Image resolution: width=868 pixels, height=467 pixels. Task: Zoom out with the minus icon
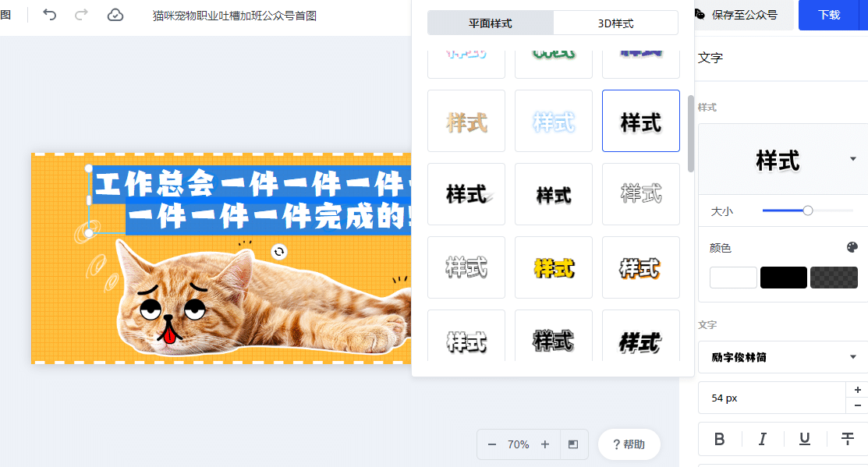click(491, 444)
